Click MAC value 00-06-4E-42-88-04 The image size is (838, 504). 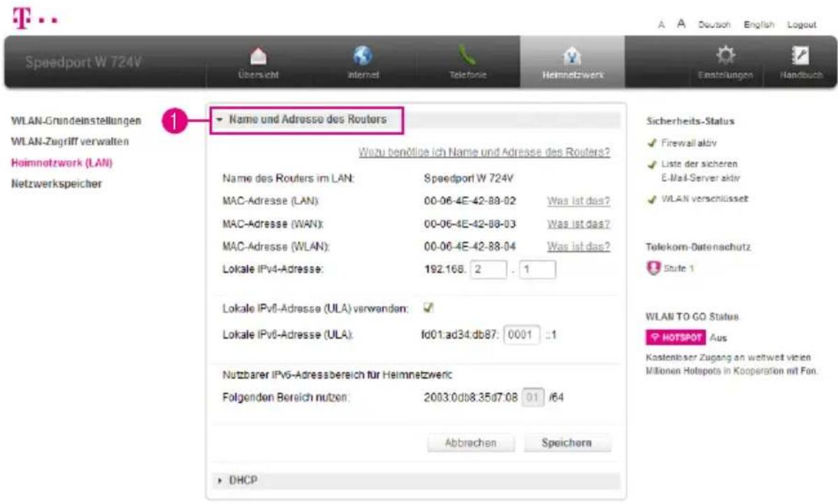[470, 247]
